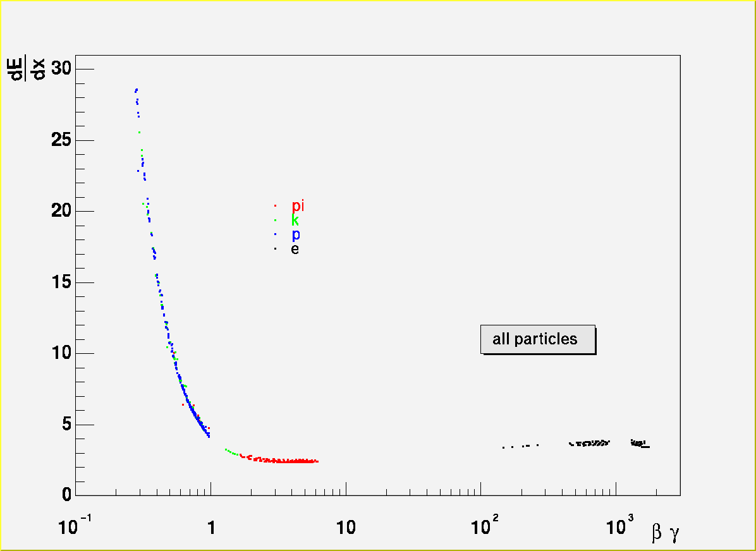Select the green "k" legend label

click(295, 221)
